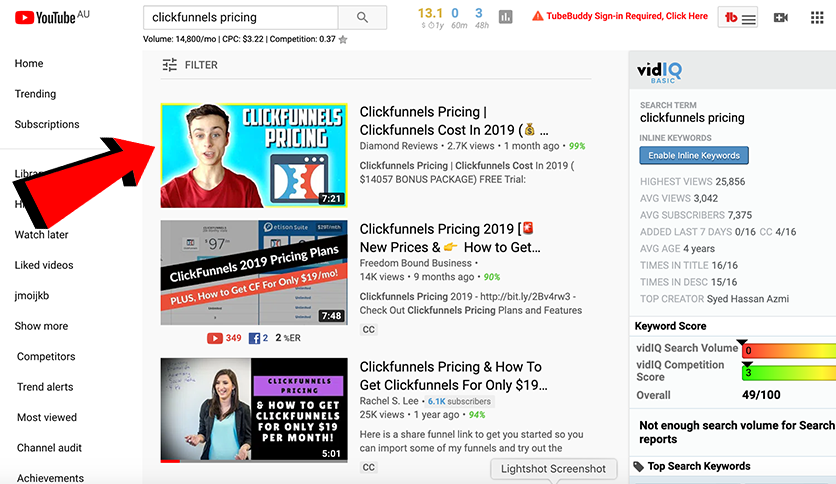
Task: Visit the Freedom Bound Business channel
Action: [x=415, y=263]
